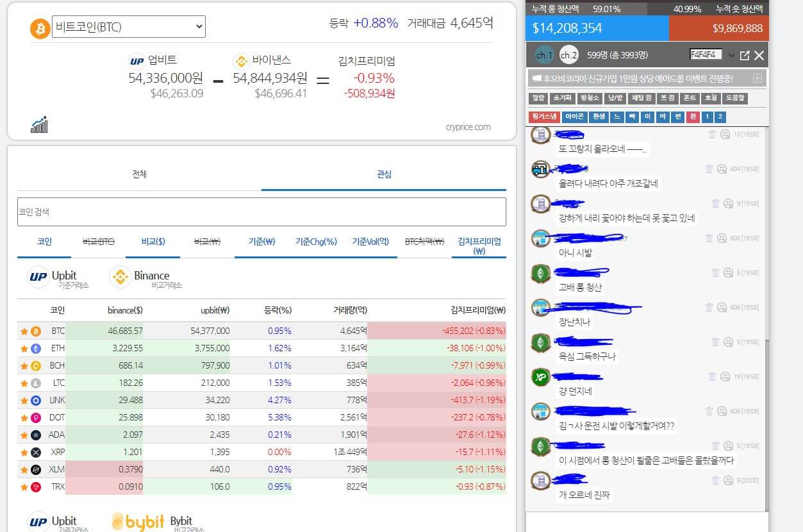
Task: Unstar the TRX row favorite star
Action: pos(24,487)
